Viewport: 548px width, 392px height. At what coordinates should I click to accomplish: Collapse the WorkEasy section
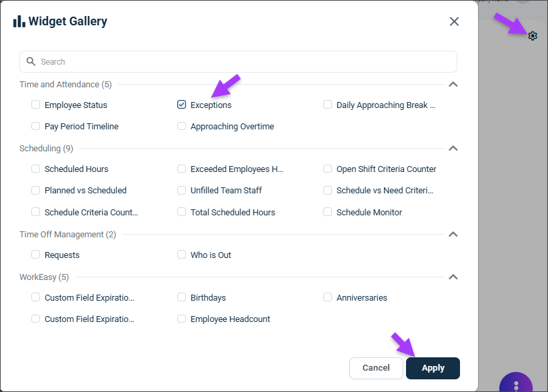point(453,277)
